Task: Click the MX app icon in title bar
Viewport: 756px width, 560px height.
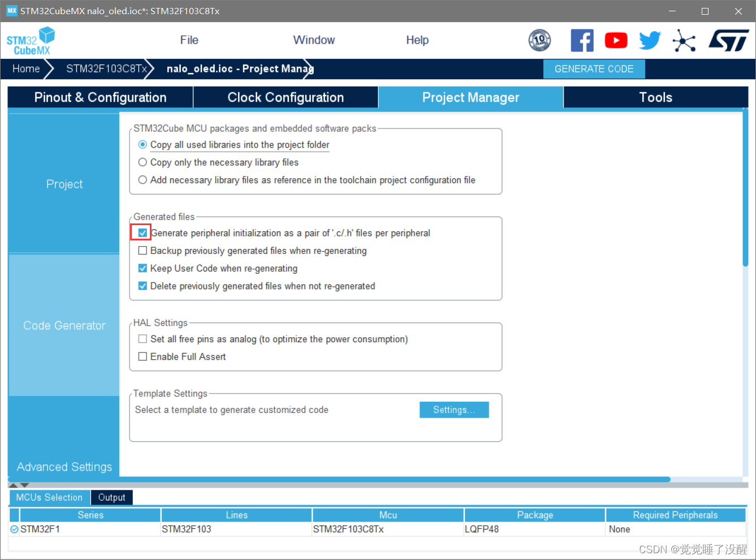Action: pyautogui.click(x=11, y=11)
